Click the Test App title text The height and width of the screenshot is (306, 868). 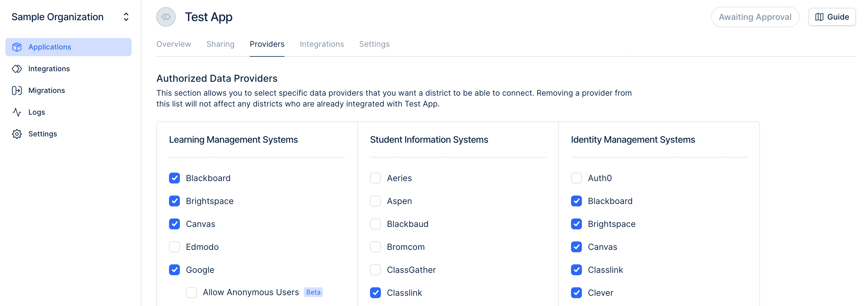(x=209, y=17)
